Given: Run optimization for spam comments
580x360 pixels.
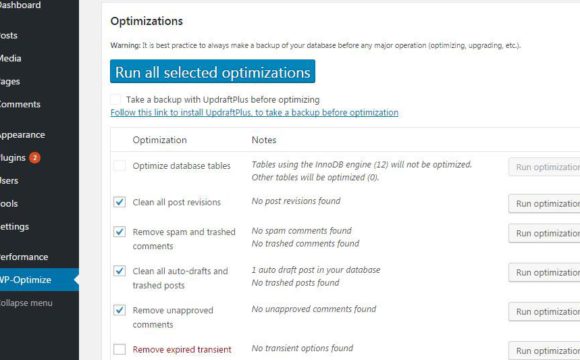Looking at the screenshot, I should pos(544,233).
